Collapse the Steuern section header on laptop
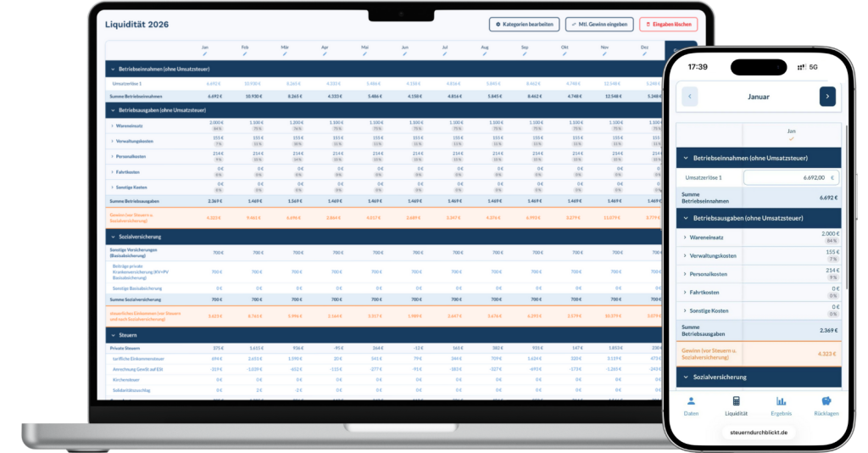The height and width of the screenshot is (453, 868). [112, 335]
